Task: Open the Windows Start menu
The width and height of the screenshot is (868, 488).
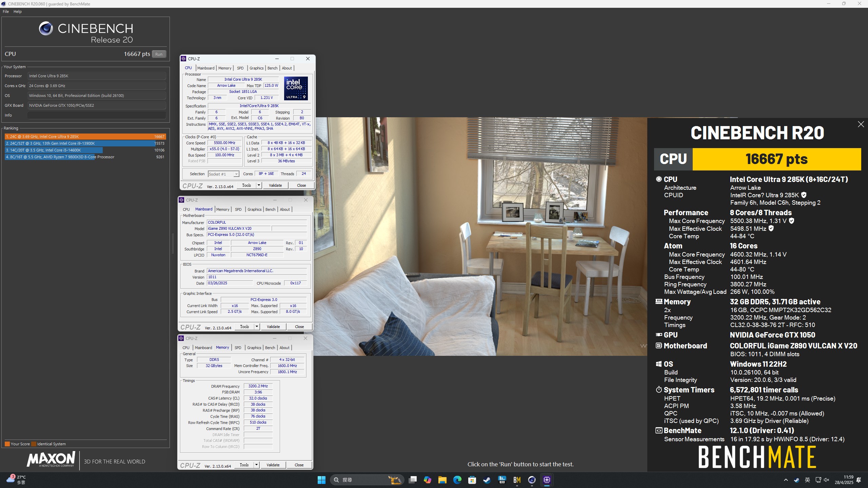Action: 321,480
